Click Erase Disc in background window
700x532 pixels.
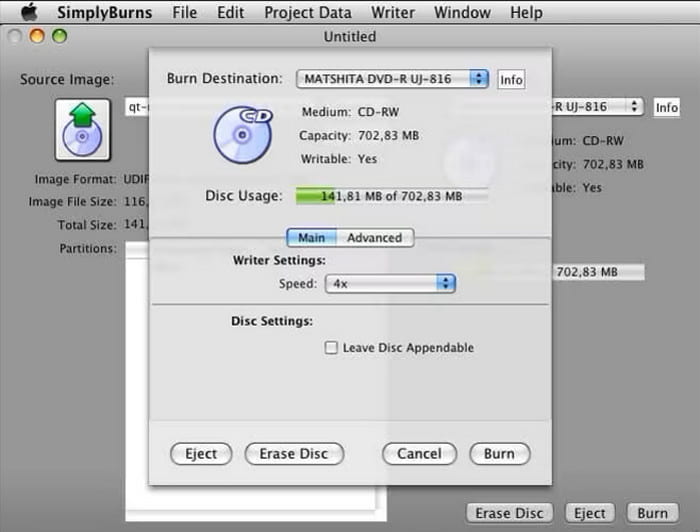coord(509,513)
